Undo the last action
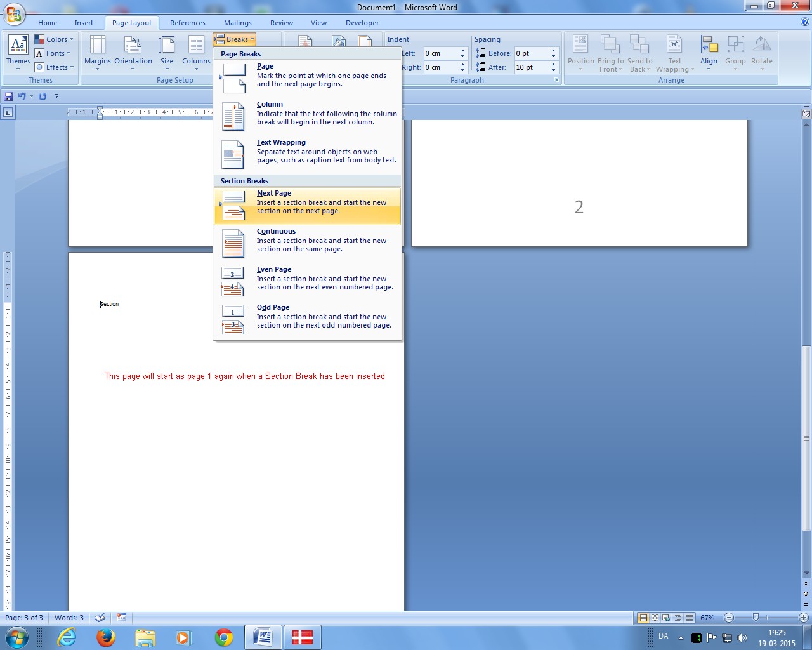This screenshot has width=812, height=650. coord(22,96)
